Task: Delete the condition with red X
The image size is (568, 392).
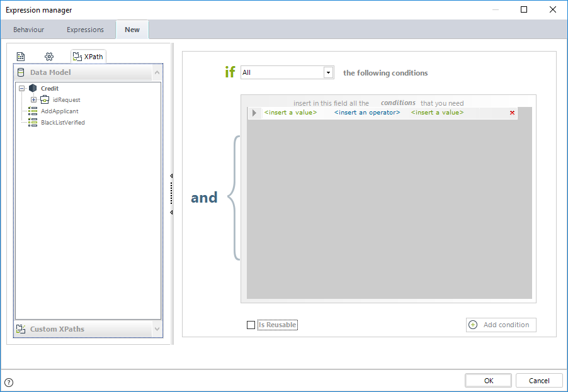Action: 512,113
